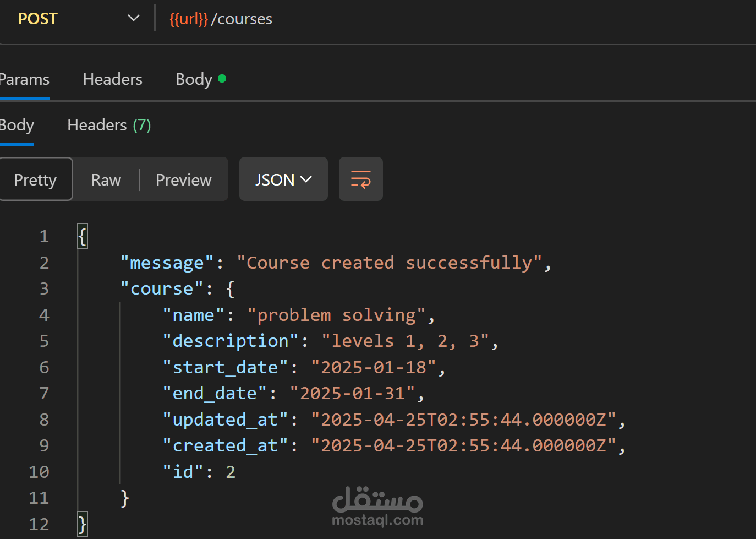Switch to Pretty view
The image size is (756, 539).
tap(35, 179)
